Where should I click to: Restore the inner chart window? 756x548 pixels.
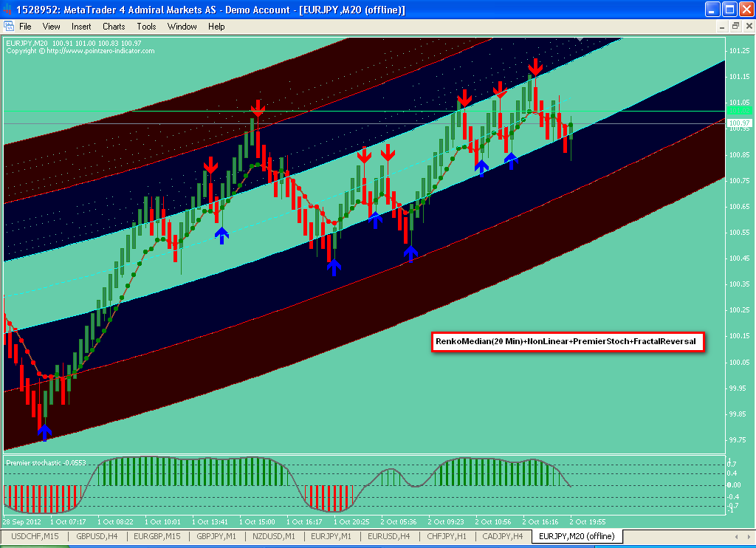click(735, 26)
